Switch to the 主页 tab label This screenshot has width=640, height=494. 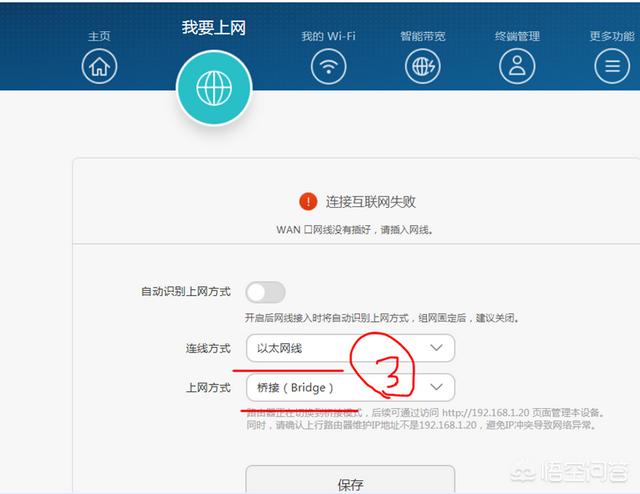click(x=99, y=36)
